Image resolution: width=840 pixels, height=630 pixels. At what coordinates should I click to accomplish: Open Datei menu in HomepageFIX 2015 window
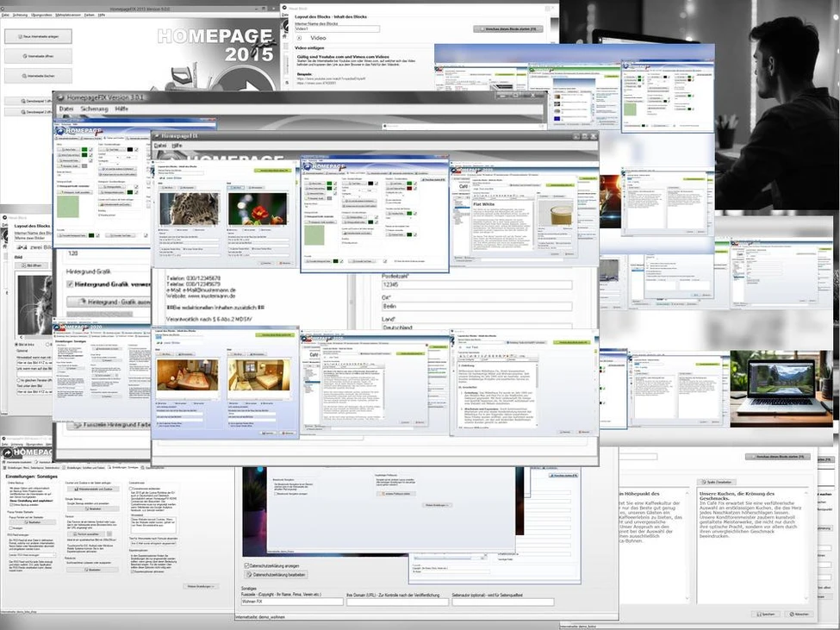5,15
